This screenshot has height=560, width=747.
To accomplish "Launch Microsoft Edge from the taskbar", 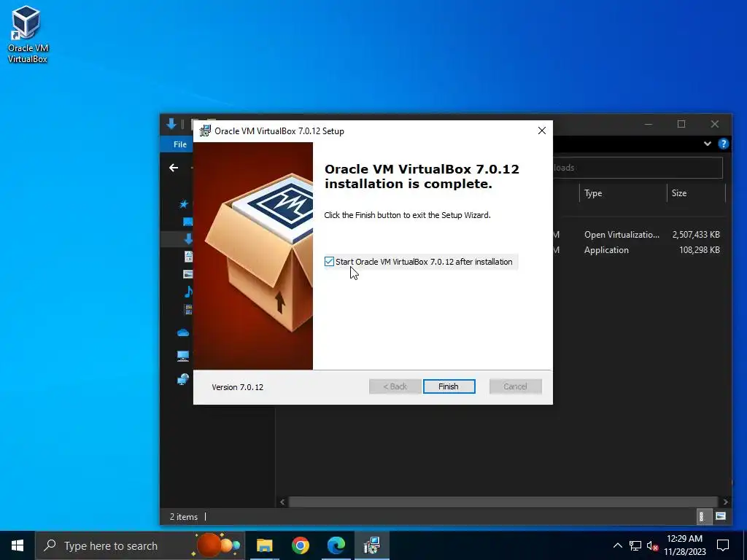I will click(336, 545).
